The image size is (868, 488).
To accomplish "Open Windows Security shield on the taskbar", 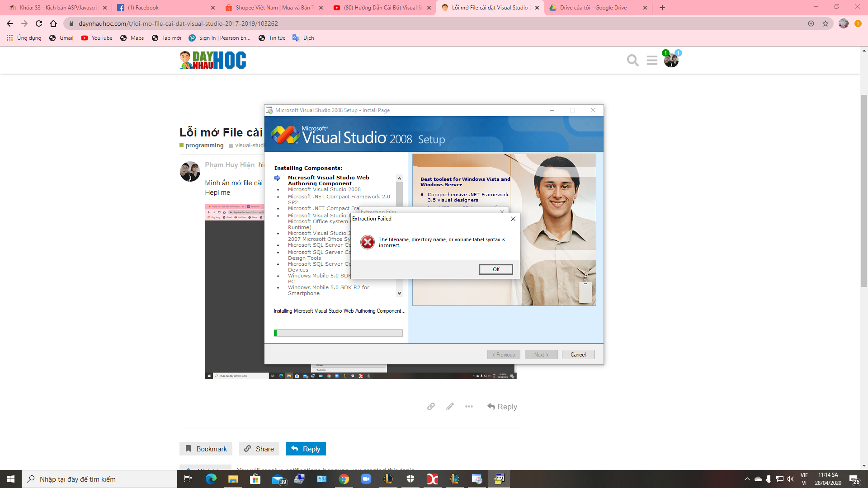I will (410, 479).
